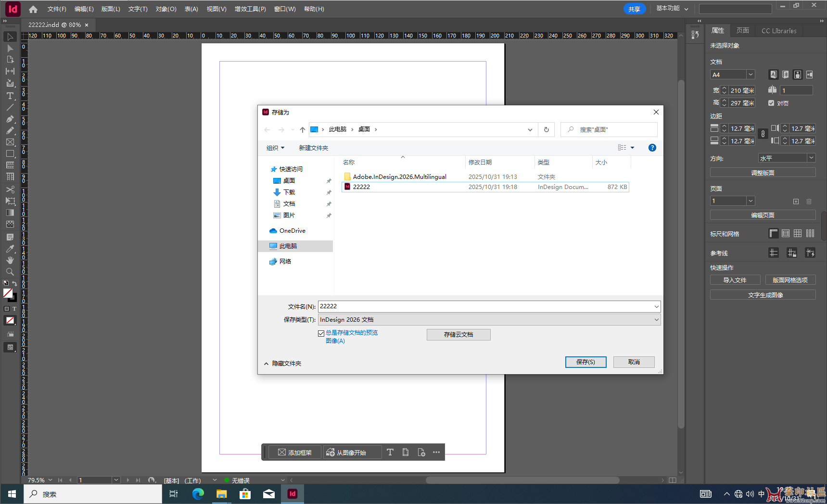Select the Eyedropper tool
The height and width of the screenshot is (504, 827).
point(10,249)
